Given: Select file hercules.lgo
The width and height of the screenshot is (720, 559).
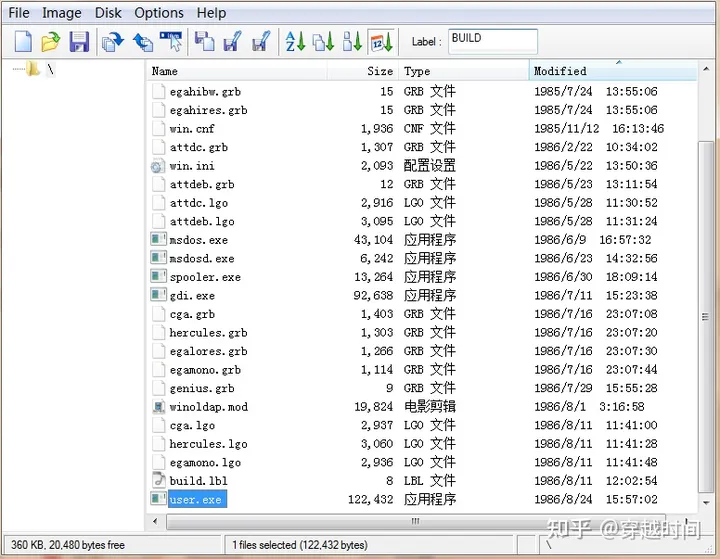Looking at the screenshot, I should (208, 444).
